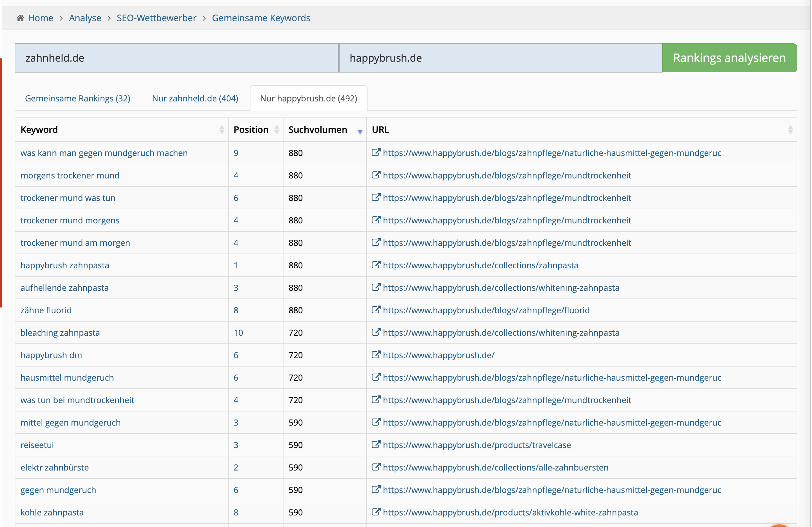This screenshot has height=527, width=812.
Task: Go to Analyse breadcrumb link
Action: point(85,18)
